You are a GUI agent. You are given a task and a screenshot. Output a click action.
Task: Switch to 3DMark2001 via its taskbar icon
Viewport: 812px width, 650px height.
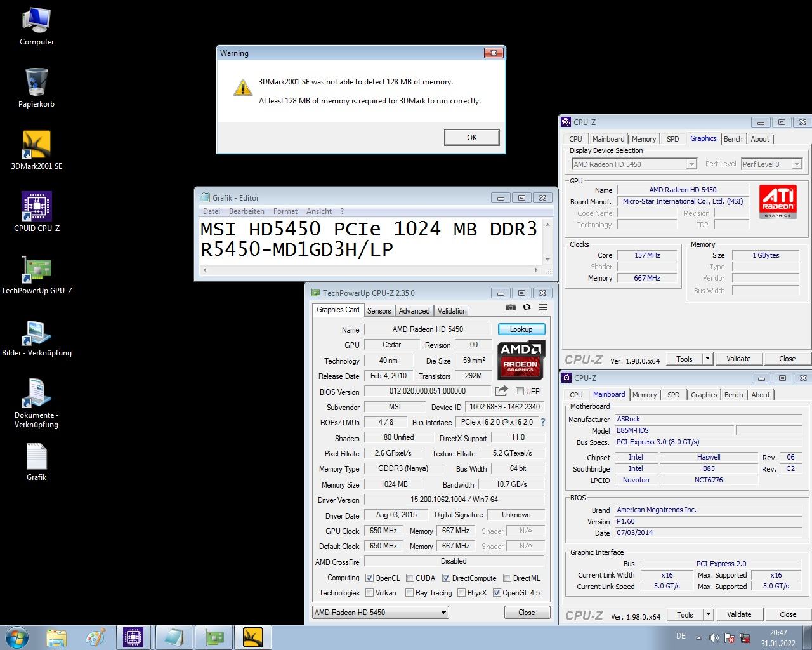[253, 637]
